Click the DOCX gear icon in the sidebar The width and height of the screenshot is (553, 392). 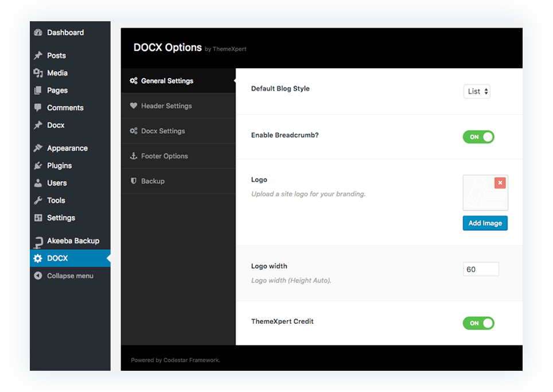pyautogui.click(x=38, y=258)
